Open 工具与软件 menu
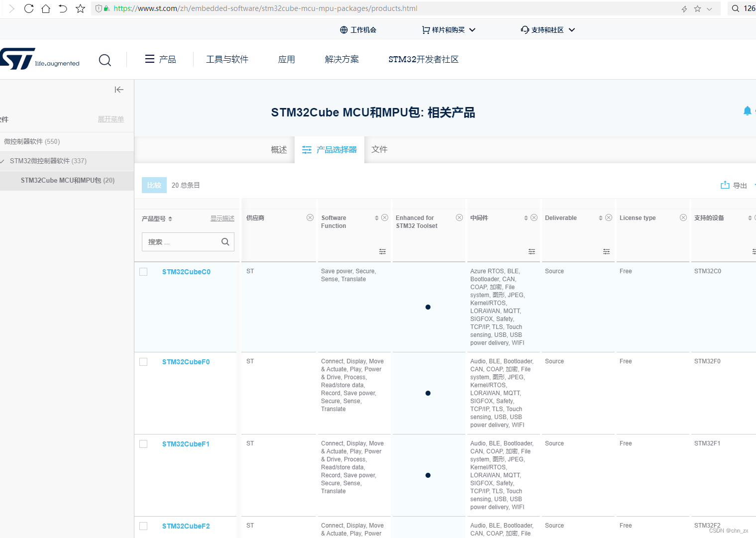Screen dimensions: 756x538 [227, 59]
